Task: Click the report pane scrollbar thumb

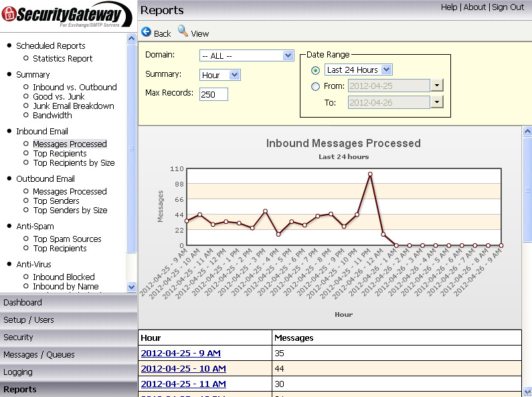Action: pyautogui.click(x=527, y=189)
